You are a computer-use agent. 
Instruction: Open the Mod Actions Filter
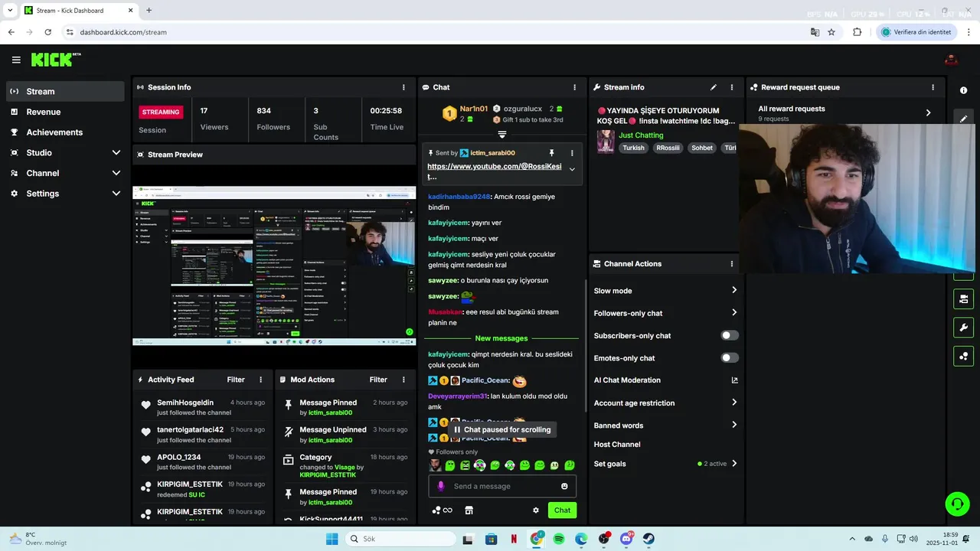coord(378,380)
